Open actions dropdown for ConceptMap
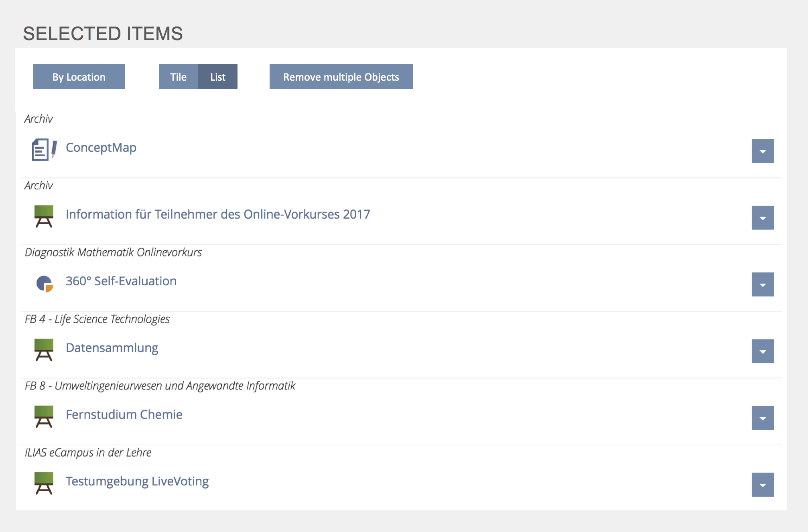The image size is (808, 532). (x=762, y=151)
